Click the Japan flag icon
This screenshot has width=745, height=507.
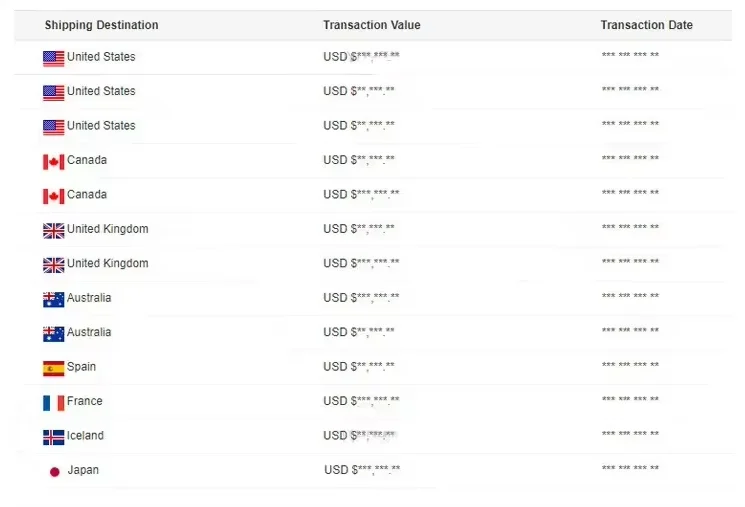click(55, 471)
